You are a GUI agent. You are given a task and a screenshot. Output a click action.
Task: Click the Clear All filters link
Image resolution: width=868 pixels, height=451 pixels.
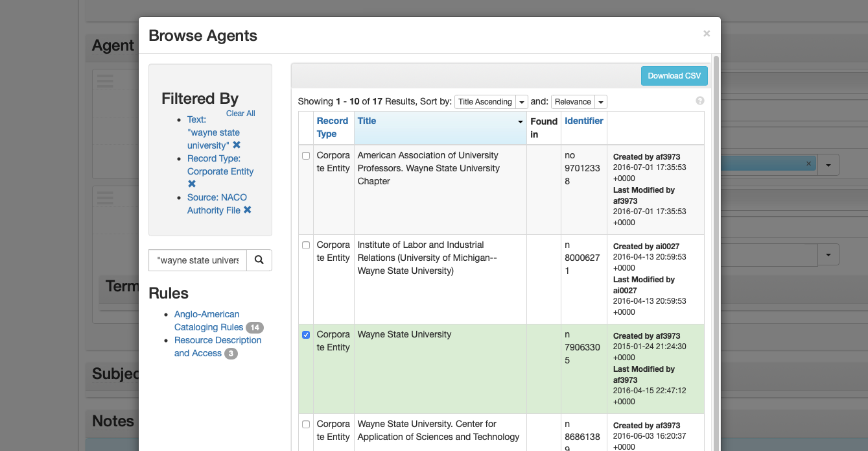click(x=240, y=114)
